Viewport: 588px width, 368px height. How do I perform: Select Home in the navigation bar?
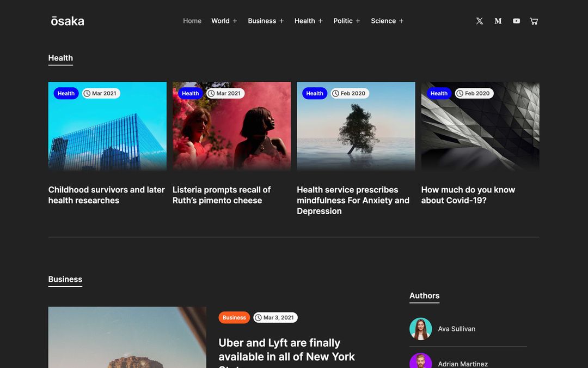click(192, 21)
